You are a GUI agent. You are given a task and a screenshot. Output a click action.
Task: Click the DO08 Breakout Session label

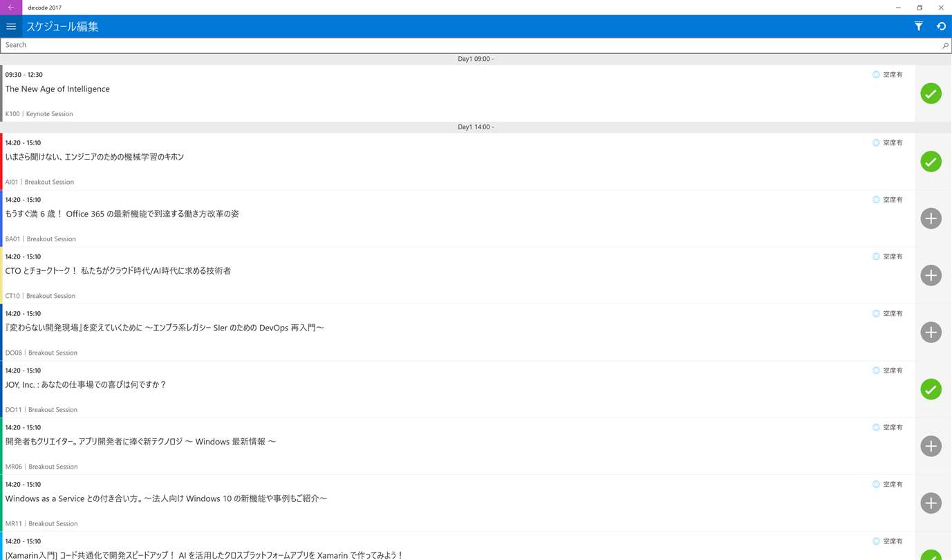click(x=41, y=353)
